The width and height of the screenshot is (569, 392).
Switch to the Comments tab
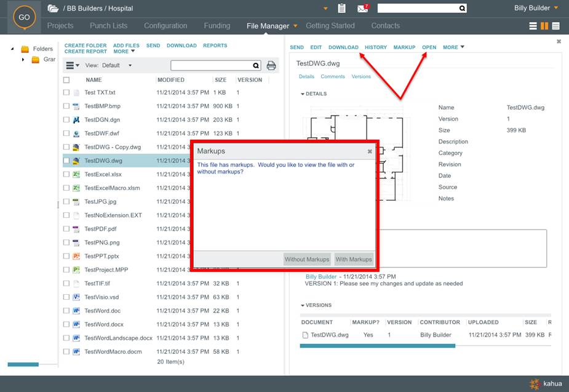click(x=332, y=77)
